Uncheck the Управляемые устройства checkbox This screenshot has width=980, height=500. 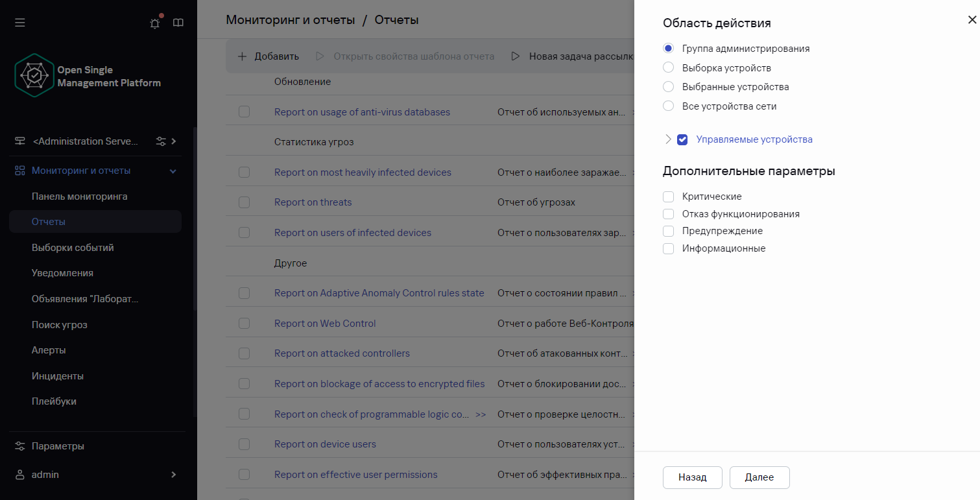(x=682, y=139)
